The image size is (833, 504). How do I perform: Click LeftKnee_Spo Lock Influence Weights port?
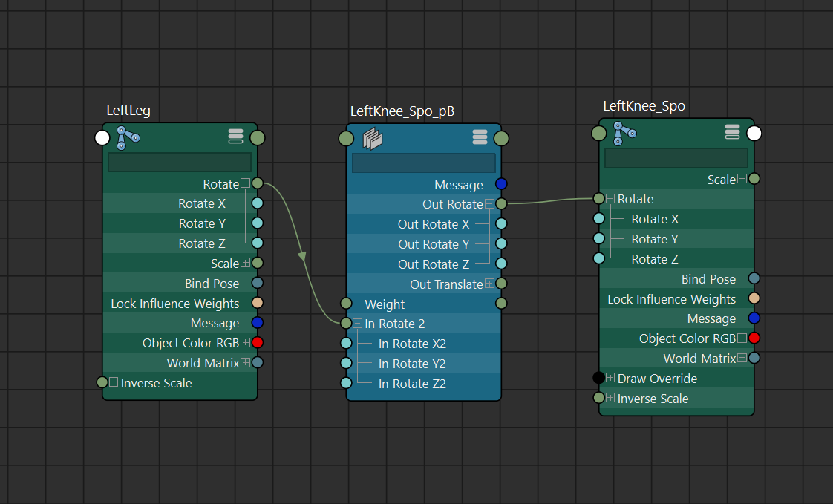tap(754, 298)
